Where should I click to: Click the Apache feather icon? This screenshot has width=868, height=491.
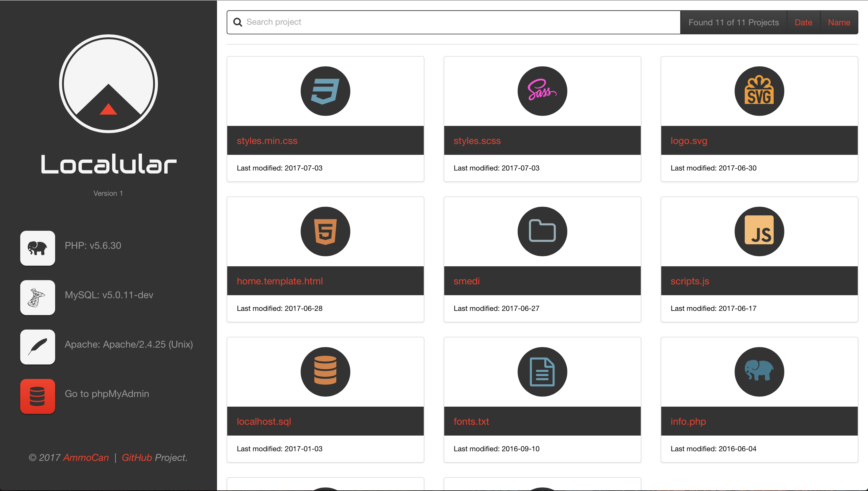[x=37, y=347]
